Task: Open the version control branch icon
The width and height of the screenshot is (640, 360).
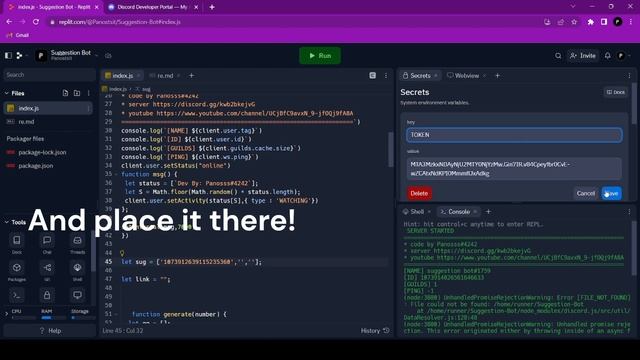Action: [x=19, y=56]
